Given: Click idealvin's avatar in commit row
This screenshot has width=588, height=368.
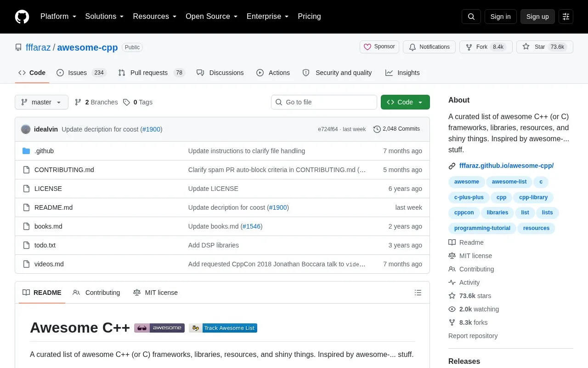Looking at the screenshot, I should [x=26, y=129].
